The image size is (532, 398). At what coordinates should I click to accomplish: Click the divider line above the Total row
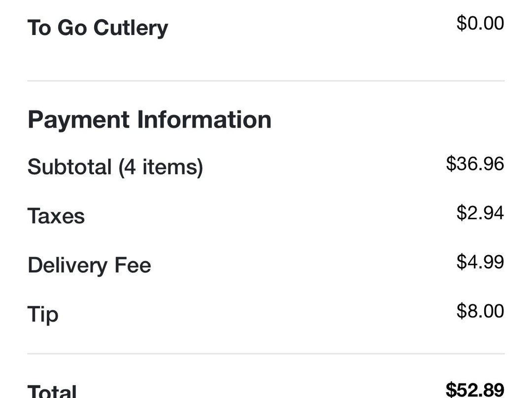click(266, 354)
